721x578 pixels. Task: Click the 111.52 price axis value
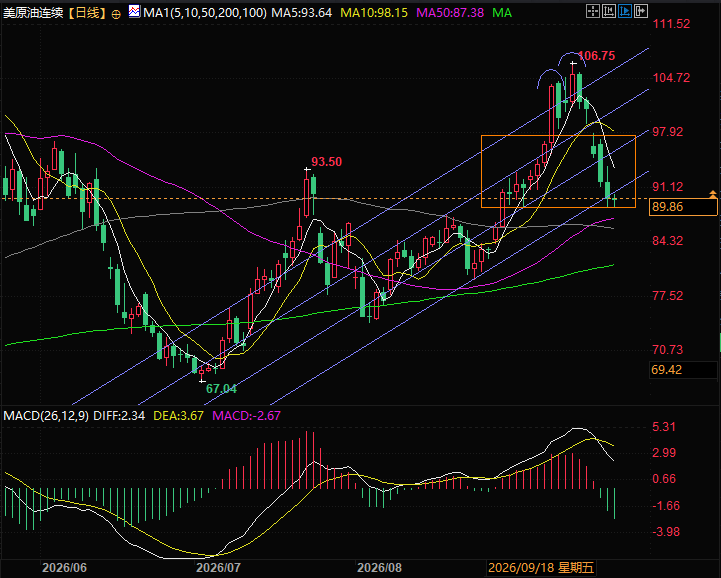(672, 24)
